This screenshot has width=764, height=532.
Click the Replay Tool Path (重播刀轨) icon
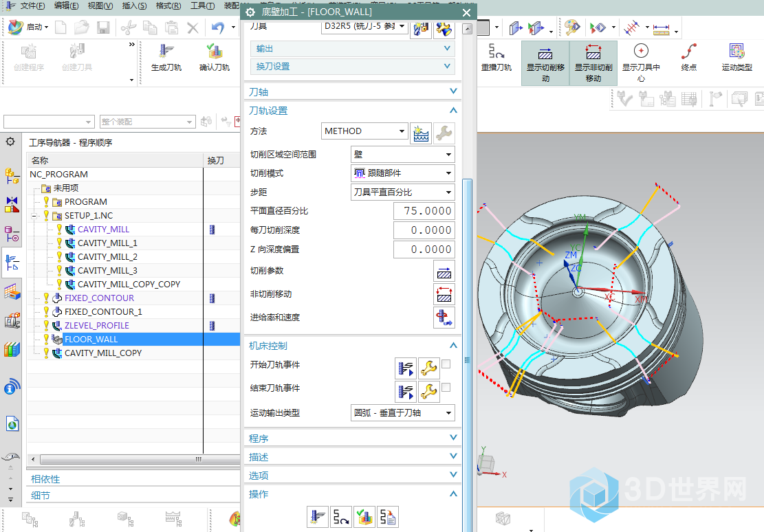point(496,58)
